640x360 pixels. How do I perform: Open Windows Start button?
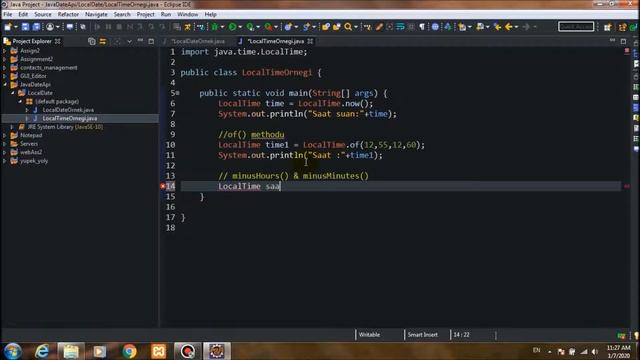click(x=12, y=351)
